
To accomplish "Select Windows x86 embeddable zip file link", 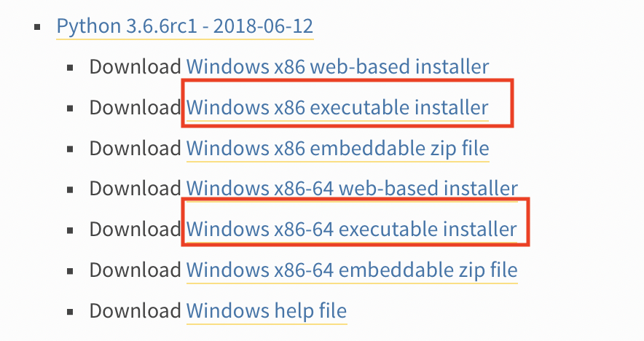I will (x=337, y=148).
